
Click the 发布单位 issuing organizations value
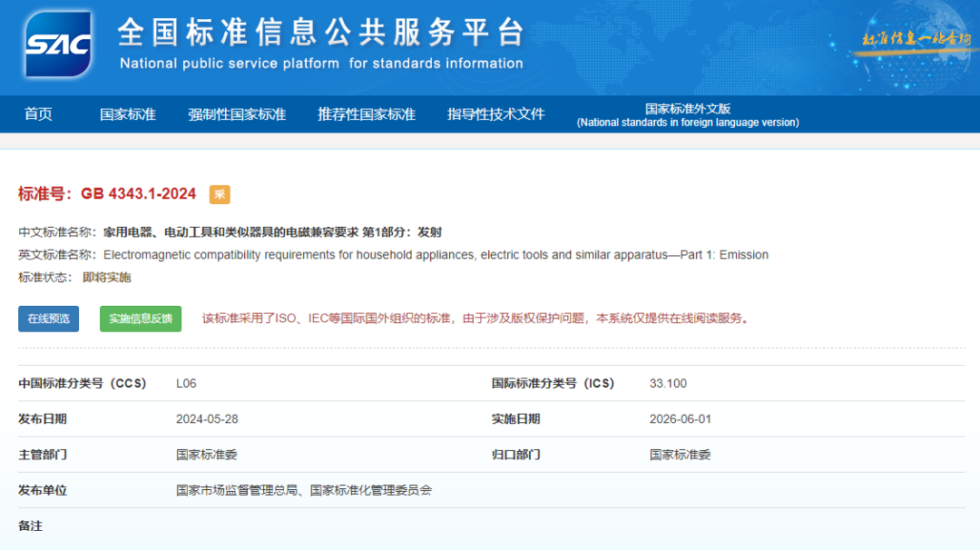[304, 491]
